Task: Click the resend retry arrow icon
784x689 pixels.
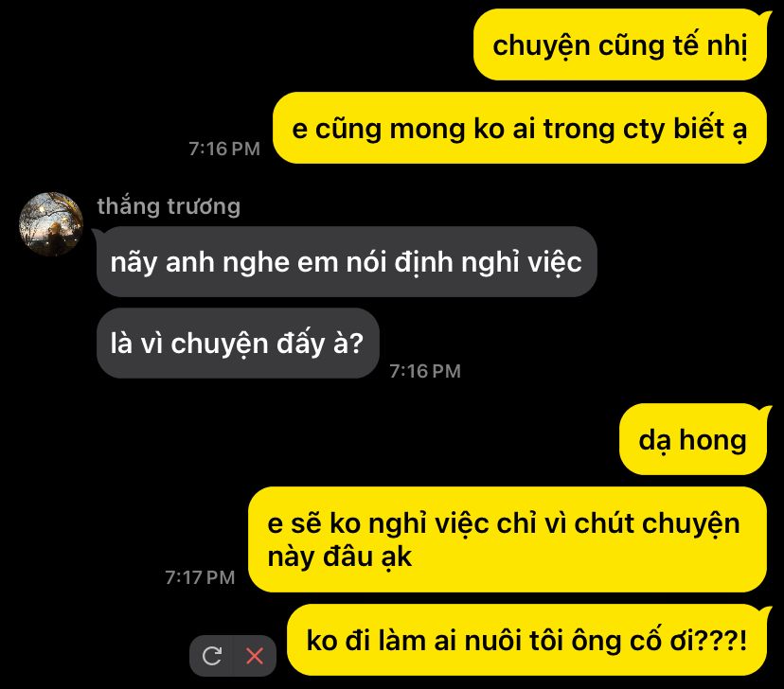Action: [x=212, y=656]
